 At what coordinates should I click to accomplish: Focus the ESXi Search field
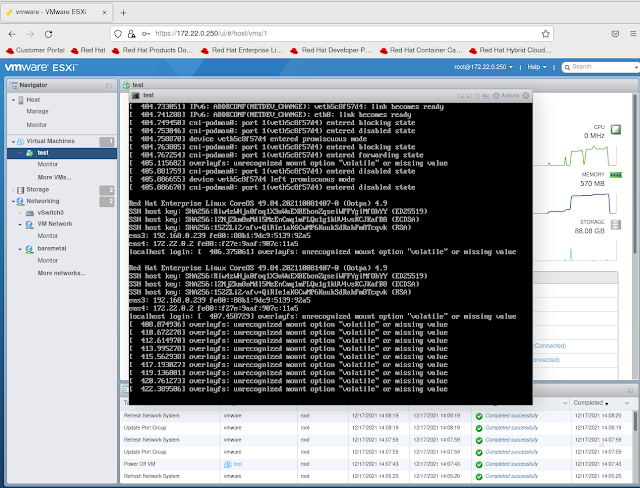(x=602, y=67)
